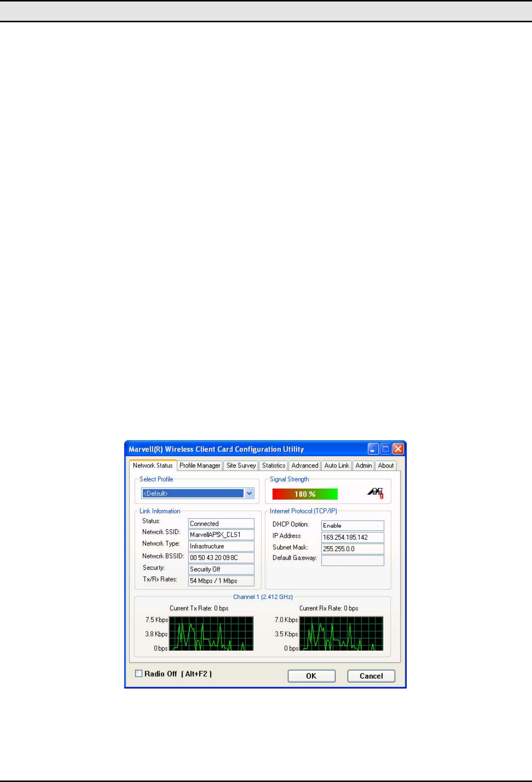Image resolution: width=532 pixels, height=782 pixels.
Task: Click the 802.11g logo icon
Action: [x=376, y=493]
